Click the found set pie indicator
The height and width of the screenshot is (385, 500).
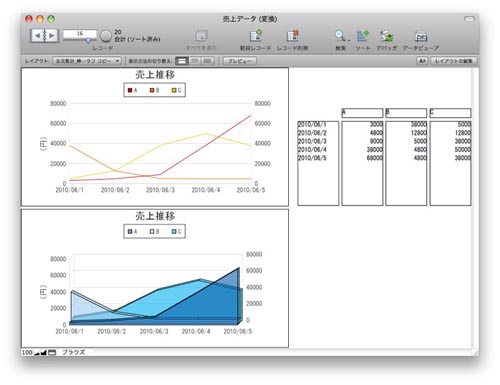106,36
